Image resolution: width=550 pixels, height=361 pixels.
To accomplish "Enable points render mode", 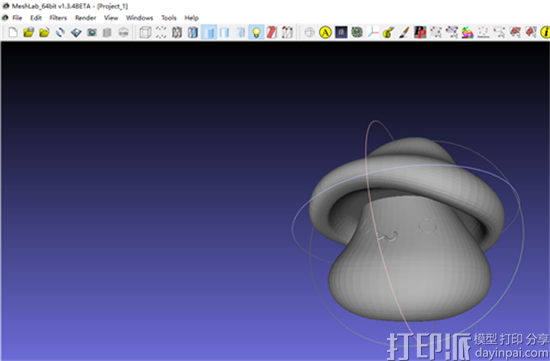I will click(161, 33).
